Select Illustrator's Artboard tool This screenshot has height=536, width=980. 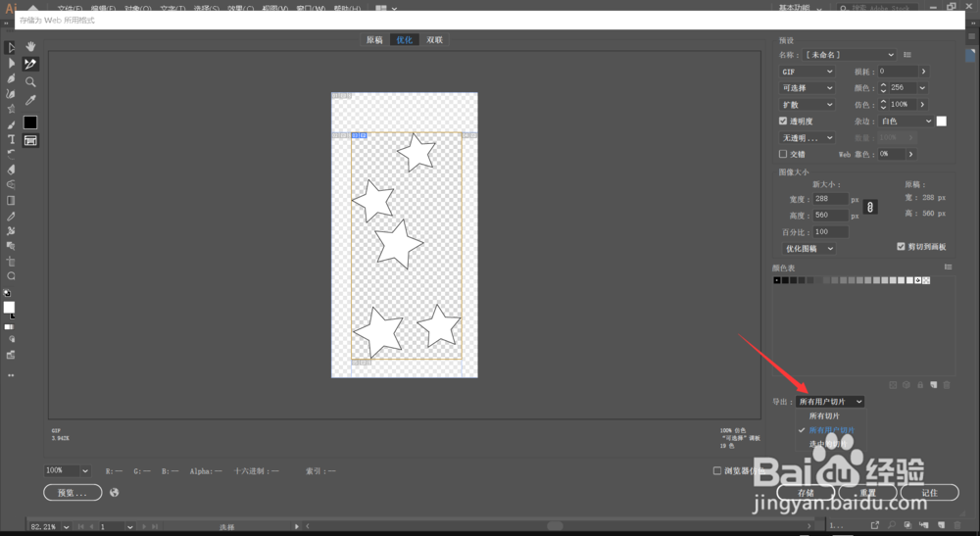tap(11, 262)
